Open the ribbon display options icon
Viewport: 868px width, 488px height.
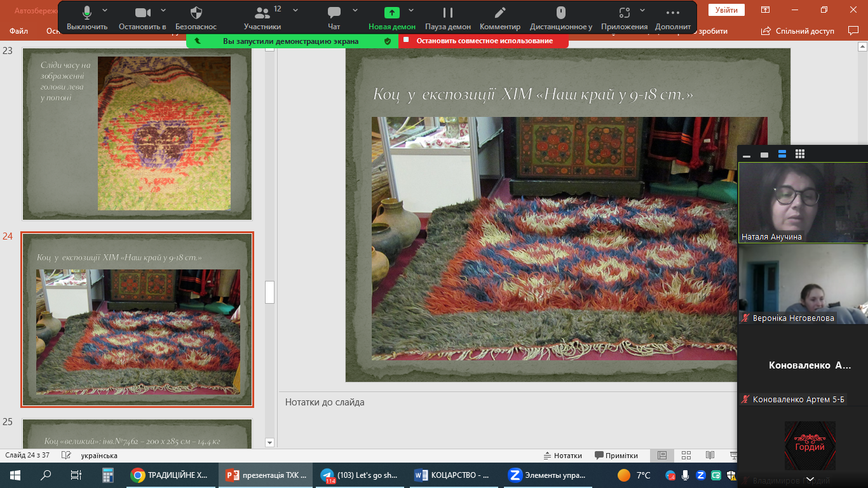tap(766, 10)
